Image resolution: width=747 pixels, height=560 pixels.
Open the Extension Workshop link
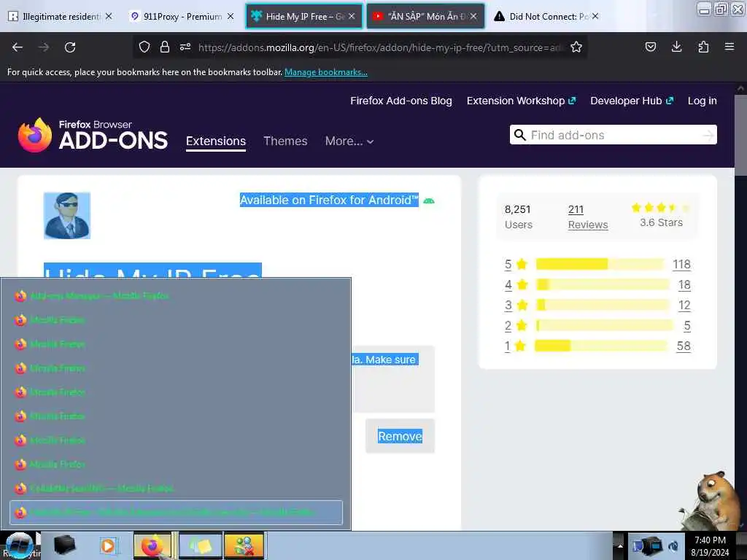[x=521, y=101]
